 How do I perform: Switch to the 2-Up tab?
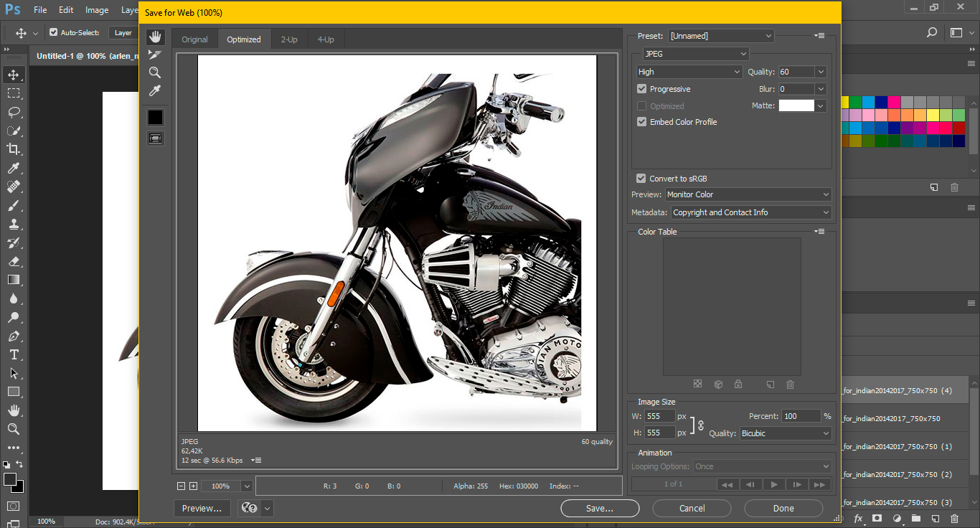[x=289, y=39]
